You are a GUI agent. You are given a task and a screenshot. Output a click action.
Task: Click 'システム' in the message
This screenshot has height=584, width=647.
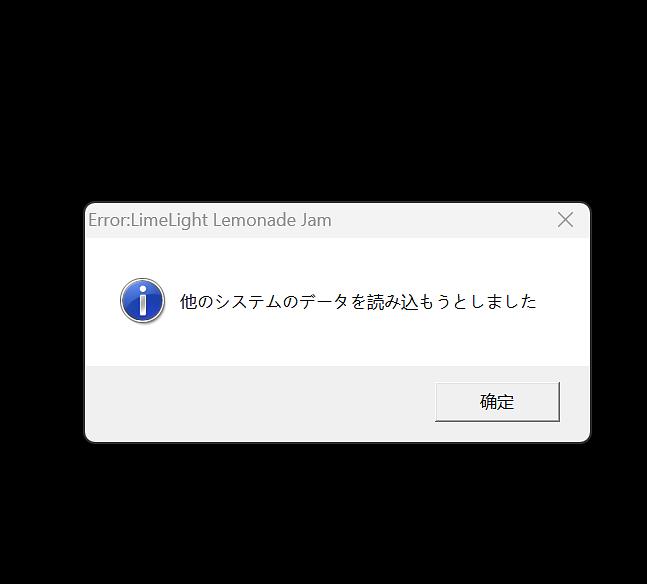tap(248, 302)
